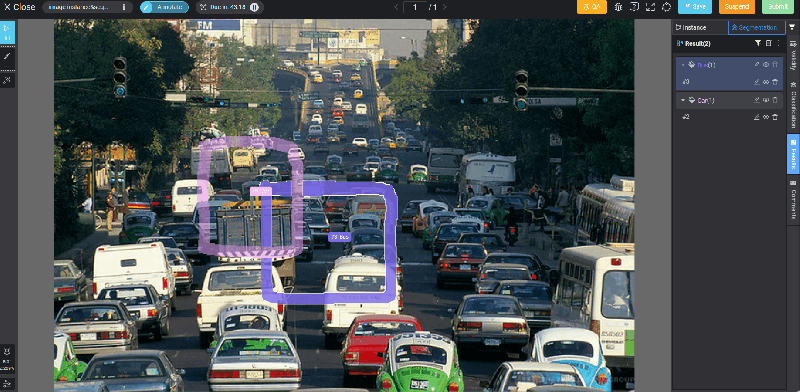This screenshot has width=800, height=392.
Task: Delete annotation item #3
Action: [x=775, y=82]
